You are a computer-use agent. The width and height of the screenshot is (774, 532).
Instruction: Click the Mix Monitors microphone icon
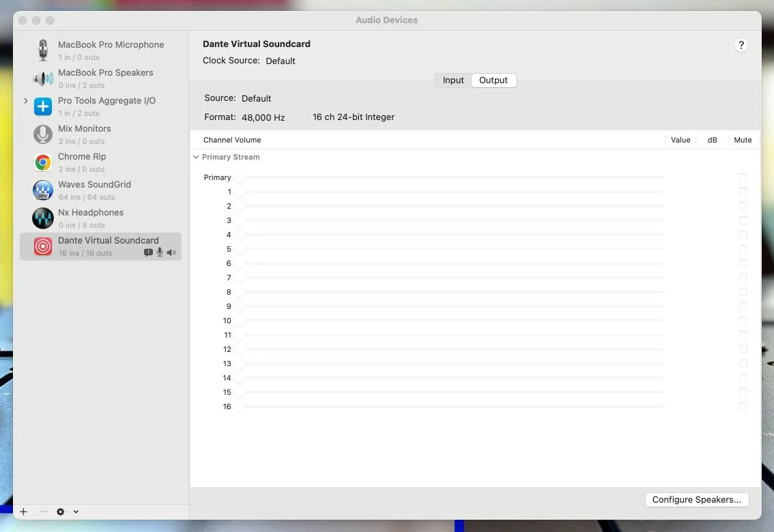(43, 134)
